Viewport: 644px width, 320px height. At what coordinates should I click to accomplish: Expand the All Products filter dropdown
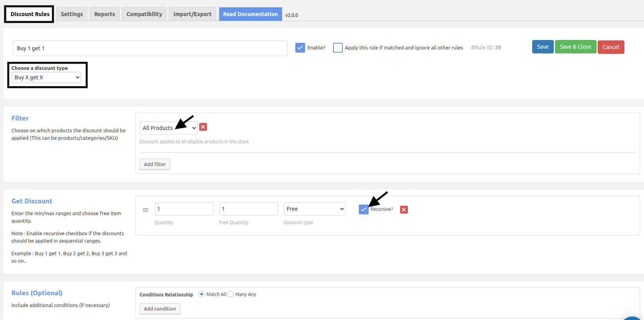tap(169, 128)
